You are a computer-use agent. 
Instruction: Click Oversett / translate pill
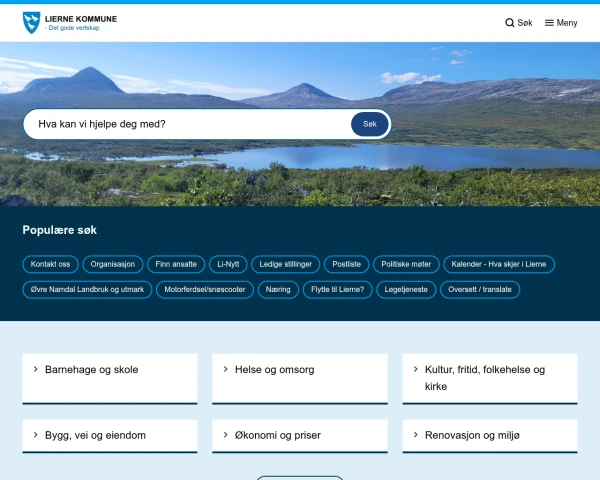480,289
